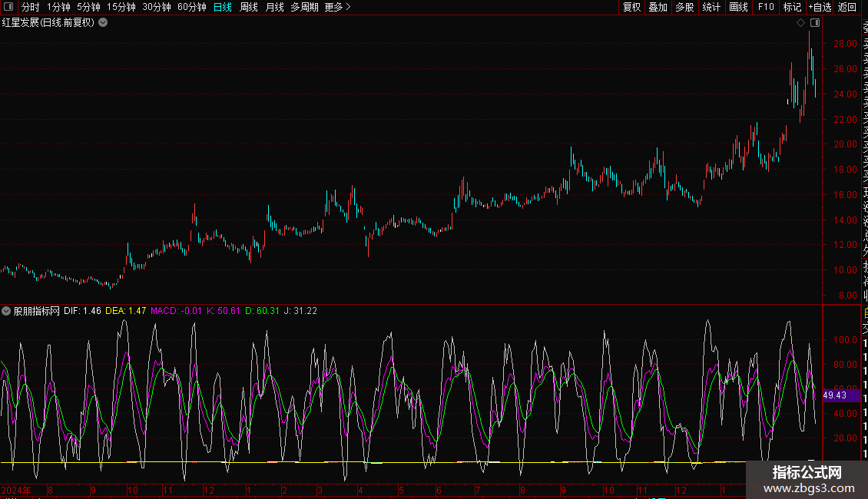Open 多周期 multi-period view
Screen dimensions: 868x499
pos(304,7)
